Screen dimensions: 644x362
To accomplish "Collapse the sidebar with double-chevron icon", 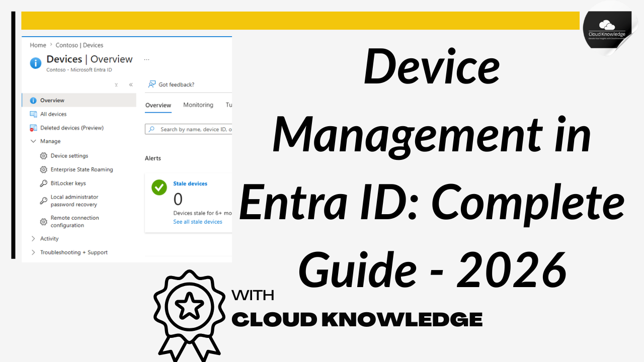I will [x=131, y=84].
